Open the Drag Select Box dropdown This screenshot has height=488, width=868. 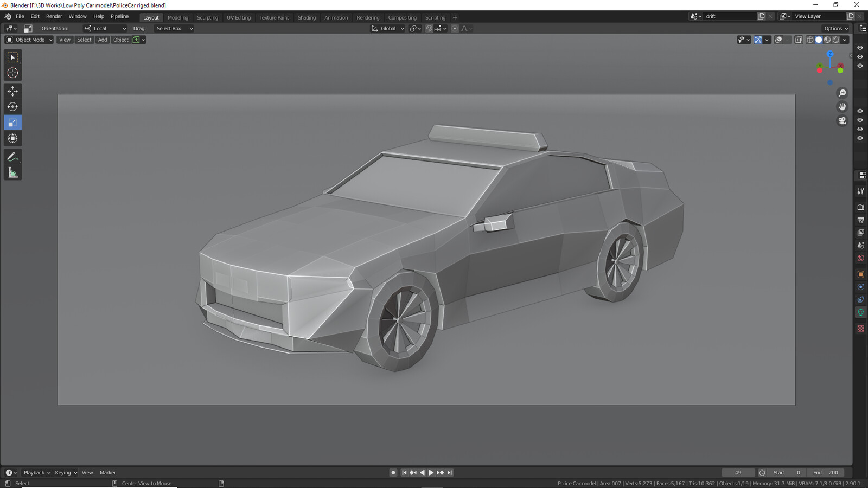[174, 28]
